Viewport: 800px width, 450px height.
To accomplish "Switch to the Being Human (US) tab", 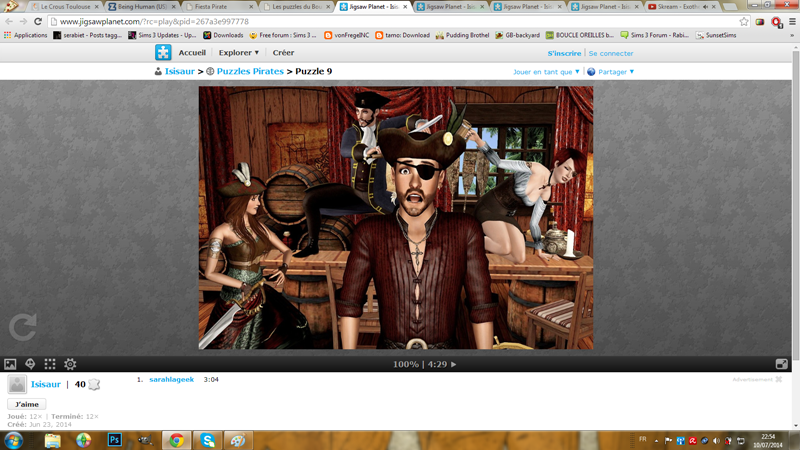I will [142, 7].
